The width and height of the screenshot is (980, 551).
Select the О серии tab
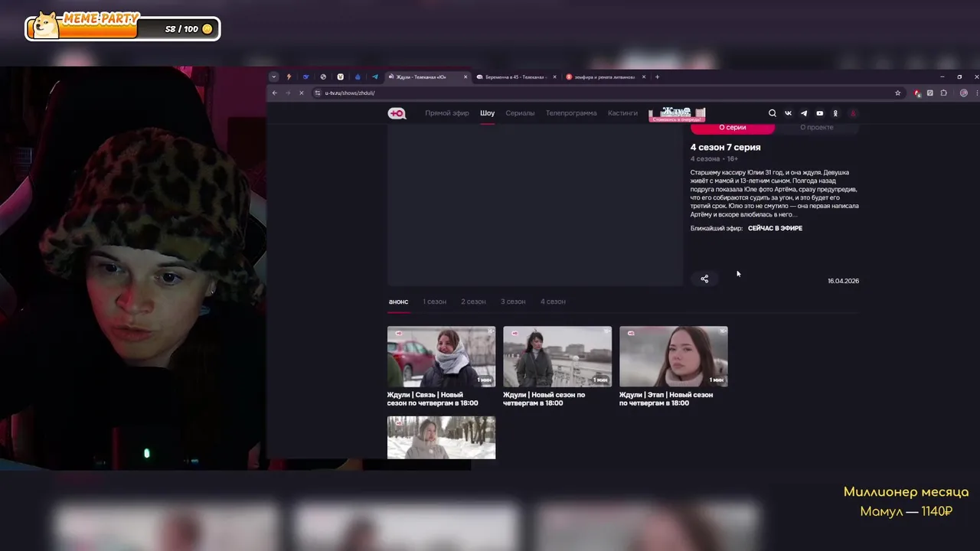733,128
